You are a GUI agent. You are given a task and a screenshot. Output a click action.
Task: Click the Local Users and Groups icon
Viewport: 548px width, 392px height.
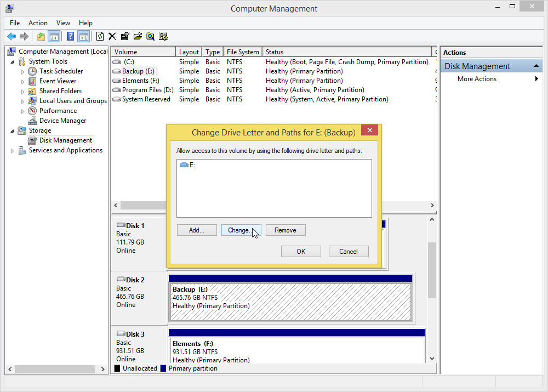point(32,101)
